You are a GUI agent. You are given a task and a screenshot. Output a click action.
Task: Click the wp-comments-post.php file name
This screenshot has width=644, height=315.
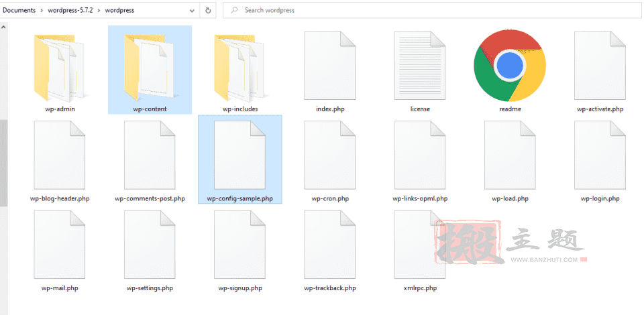150,198
